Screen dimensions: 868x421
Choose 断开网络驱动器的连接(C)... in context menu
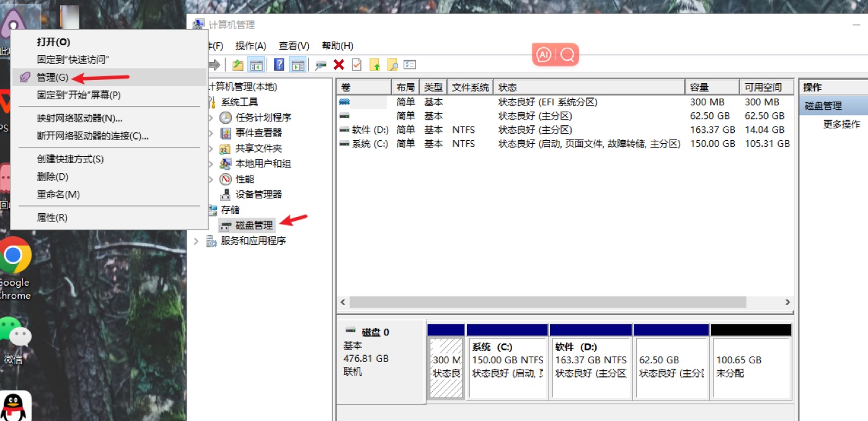108,136
